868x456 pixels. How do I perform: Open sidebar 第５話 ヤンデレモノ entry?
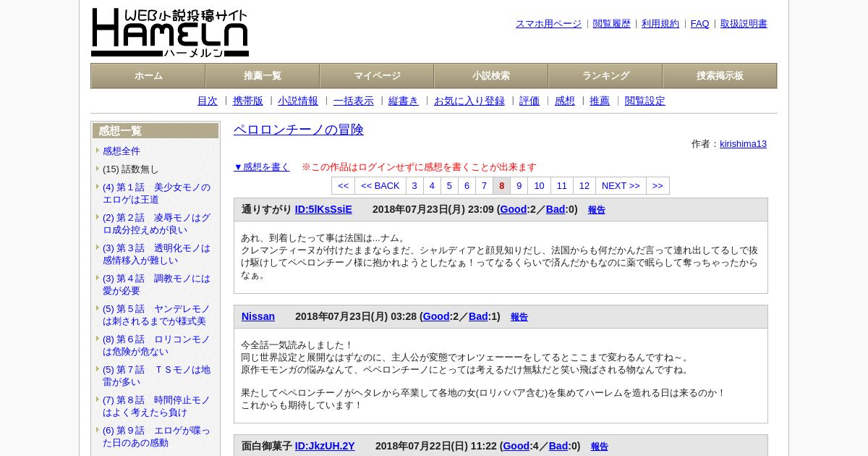point(156,315)
